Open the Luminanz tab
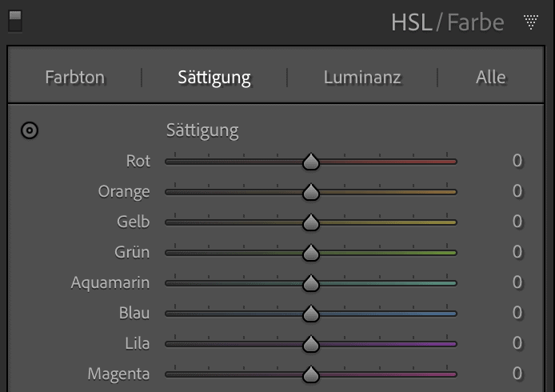Screen dimensions: 555x392 (362, 77)
